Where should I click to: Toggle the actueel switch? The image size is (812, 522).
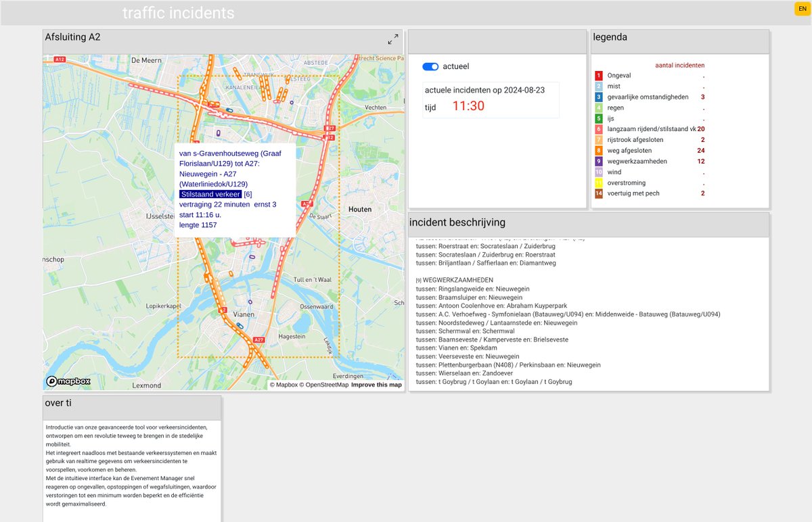[430, 66]
